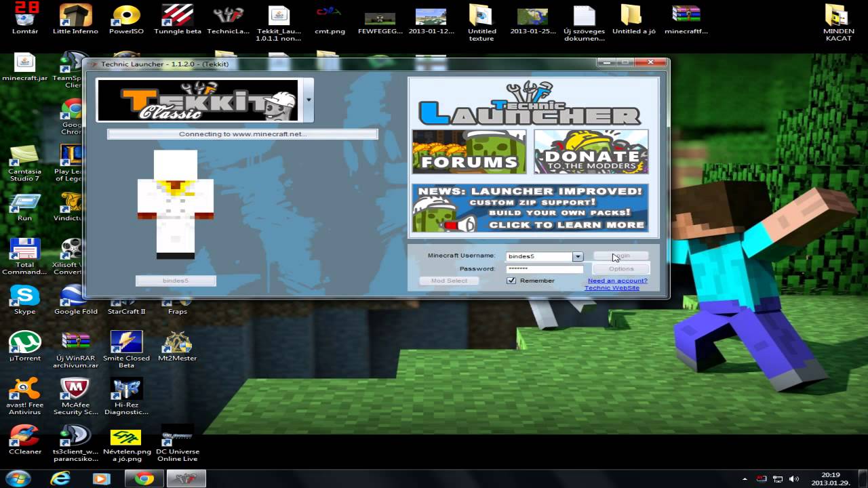This screenshot has width=868, height=488.
Task: Launch the CCleaner desktop shortcut
Action: pyautogui.click(x=25, y=439)
